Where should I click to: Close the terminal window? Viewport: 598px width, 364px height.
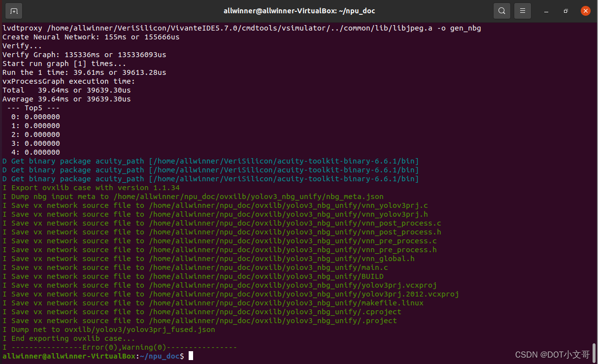pyautogui.click(x=586, y=11)
